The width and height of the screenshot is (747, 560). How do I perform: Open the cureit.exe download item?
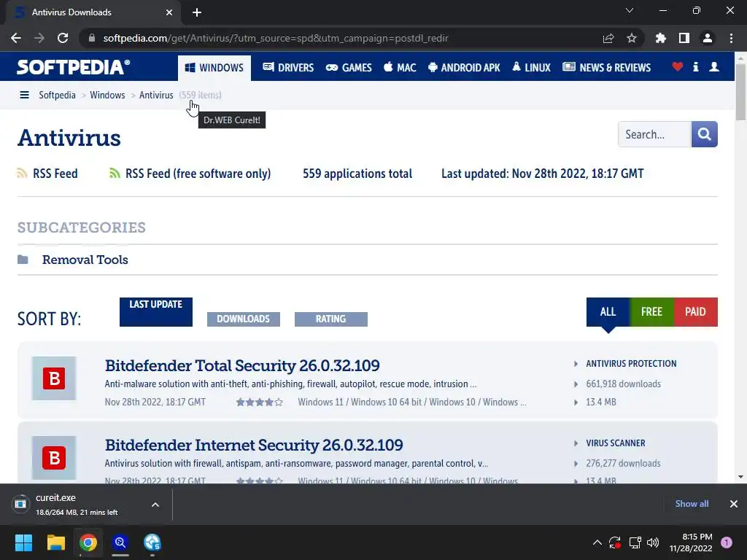tap(76, 505)
